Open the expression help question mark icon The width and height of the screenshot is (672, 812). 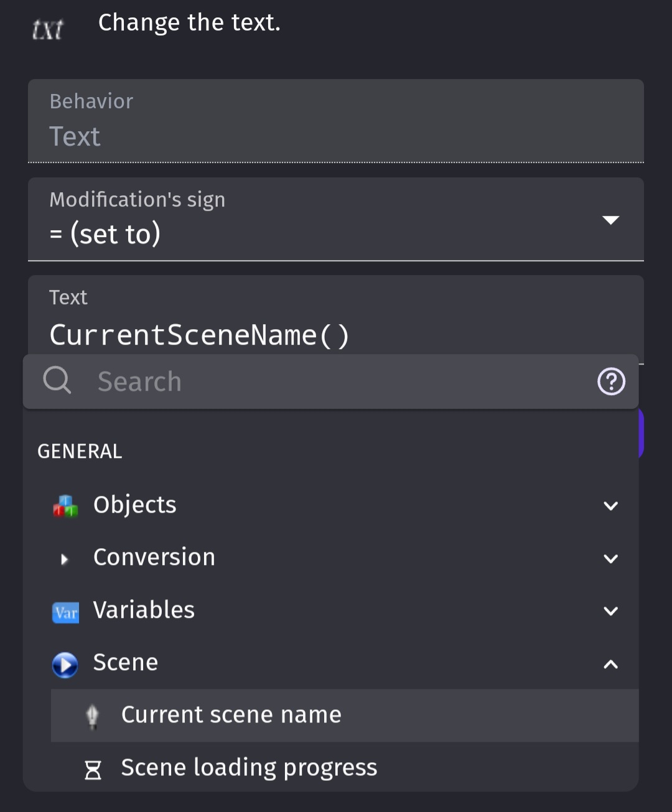611,381
